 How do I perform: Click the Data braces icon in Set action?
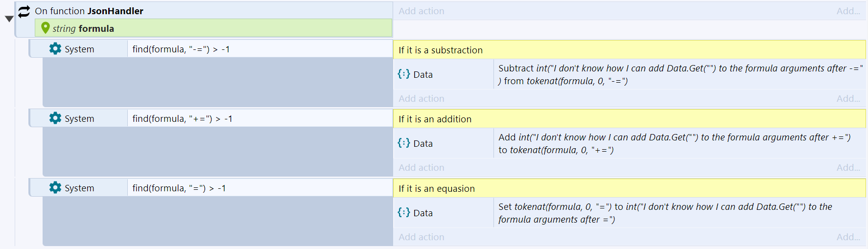coord(404,212)
